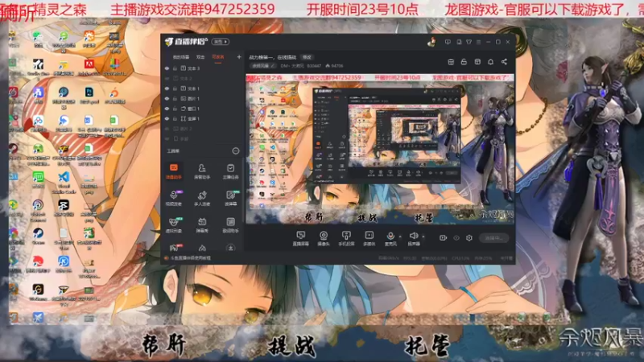
Task: Hide the 文本 3 layer via eye icon
Action: point(167,68)
